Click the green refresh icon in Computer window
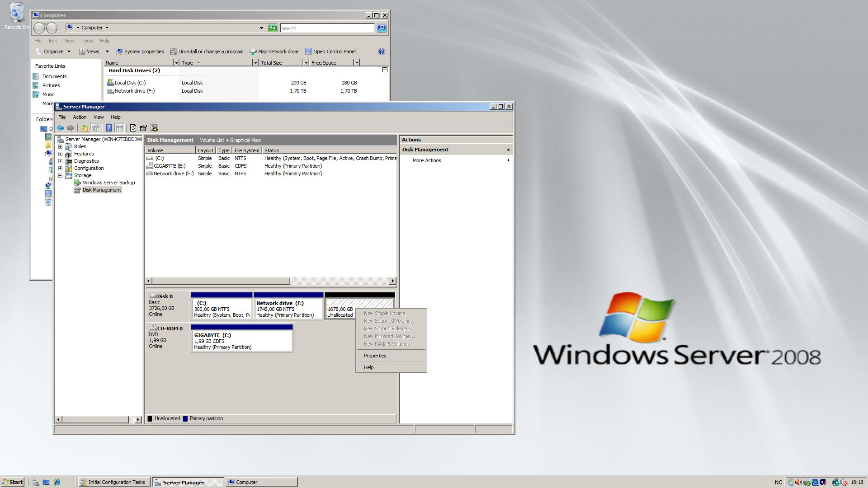The image size is (868, 488). (273, 28)
